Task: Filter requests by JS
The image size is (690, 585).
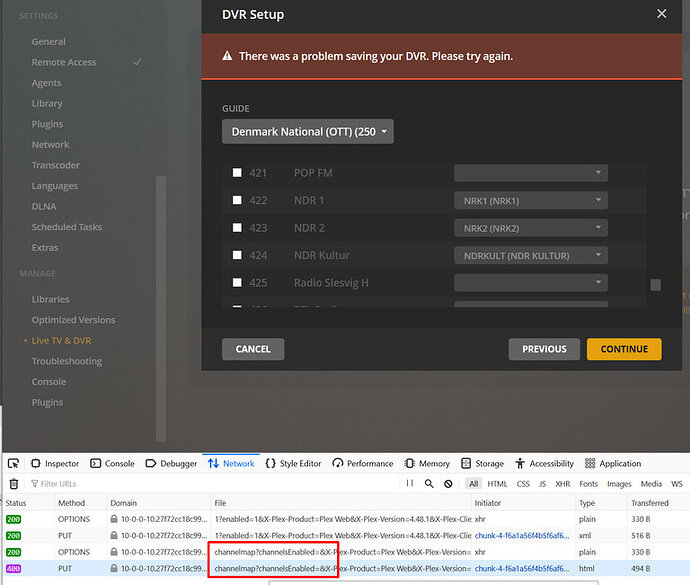Action: pyautogui.click(x=543, y=484)
